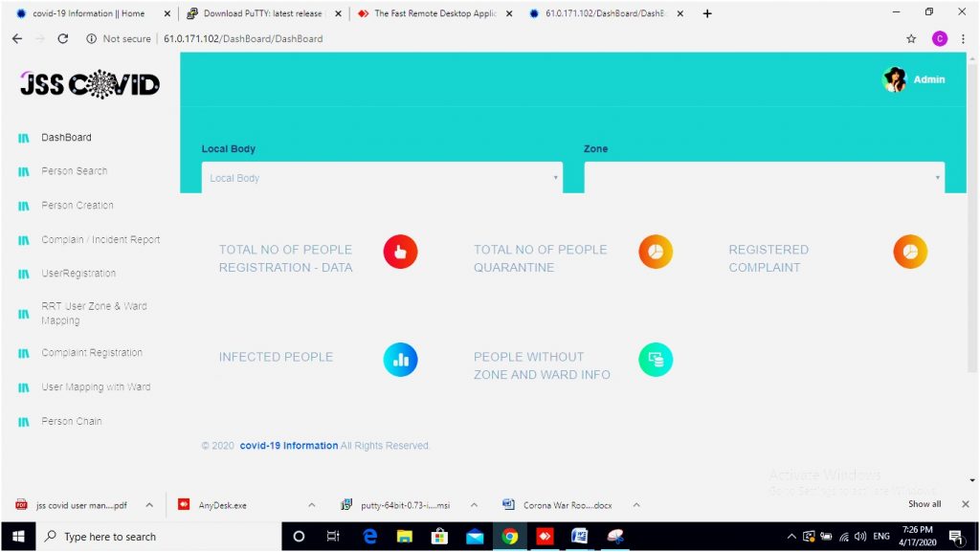Open Chrome's three-dot menu
Screen dimensions: 980x552
tap(963, 38)
